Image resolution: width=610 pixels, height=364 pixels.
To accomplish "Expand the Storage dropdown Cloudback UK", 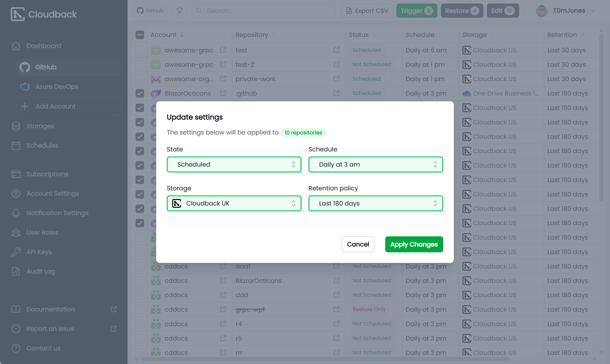I will coord(234,203).
